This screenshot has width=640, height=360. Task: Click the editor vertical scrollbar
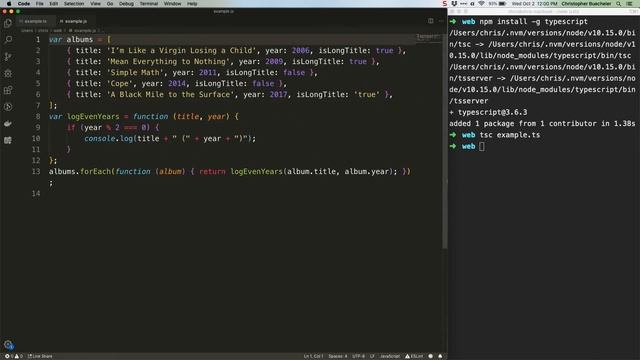tap(444, 141)
